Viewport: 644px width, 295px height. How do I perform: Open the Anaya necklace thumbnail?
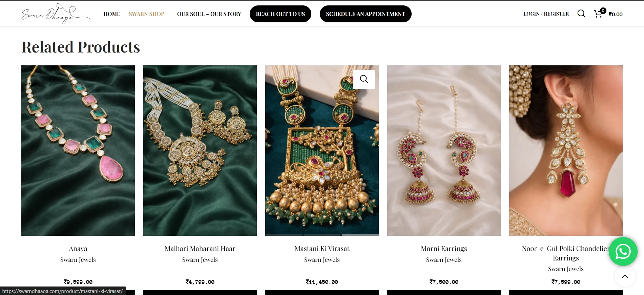[x=78, y=150]
